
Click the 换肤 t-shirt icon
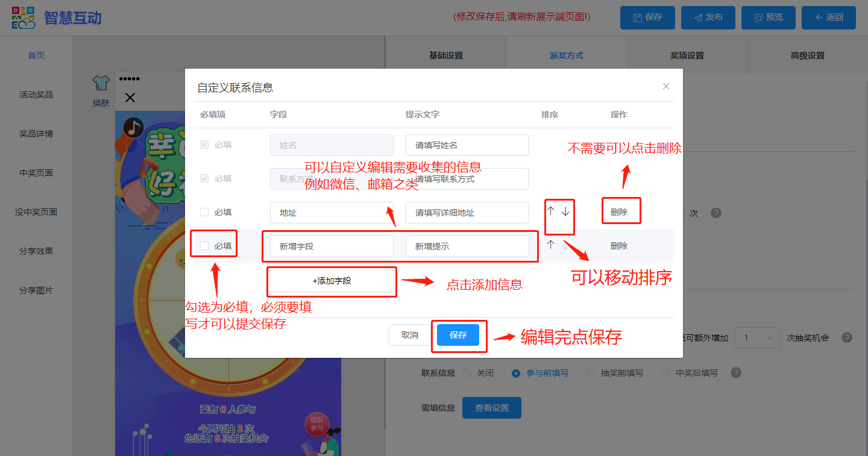point(101,83)
